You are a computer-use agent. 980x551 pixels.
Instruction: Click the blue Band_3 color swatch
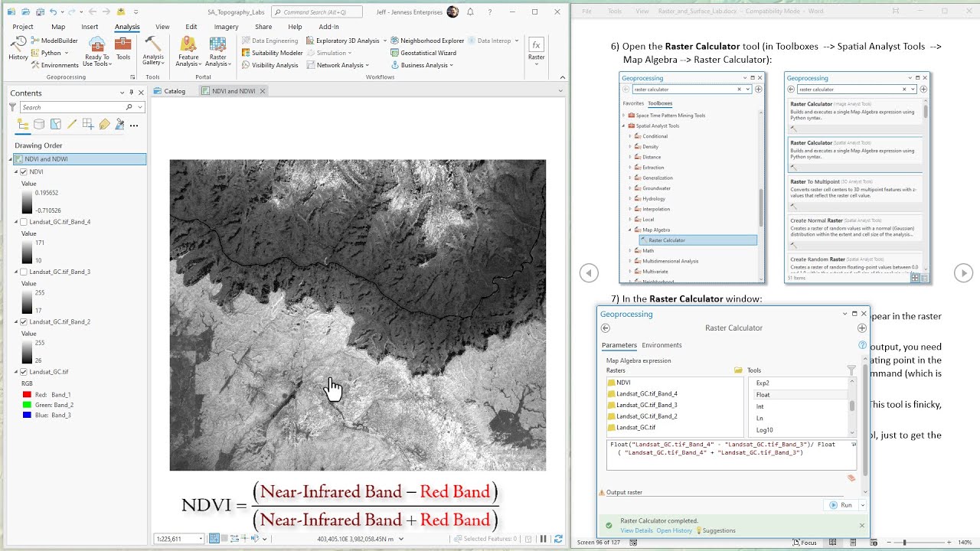(27, 415)
